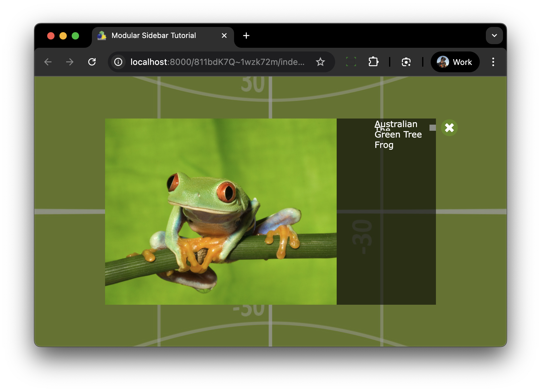Image resolution: width=541 pixels, height=392 pixels.
Task: Open a new browser tab
Action: [x=246, y=36]
